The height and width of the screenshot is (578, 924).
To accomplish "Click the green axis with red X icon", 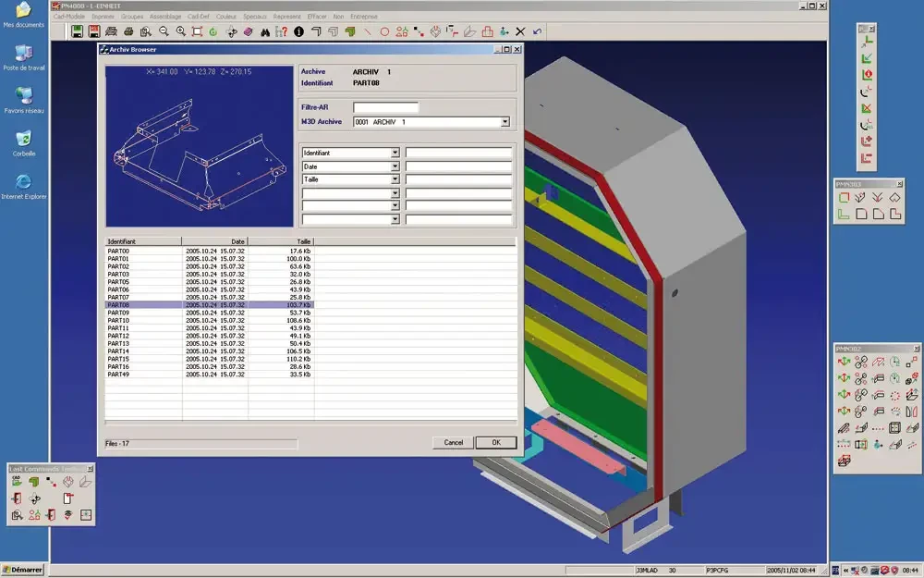I will tap(867, 108).
